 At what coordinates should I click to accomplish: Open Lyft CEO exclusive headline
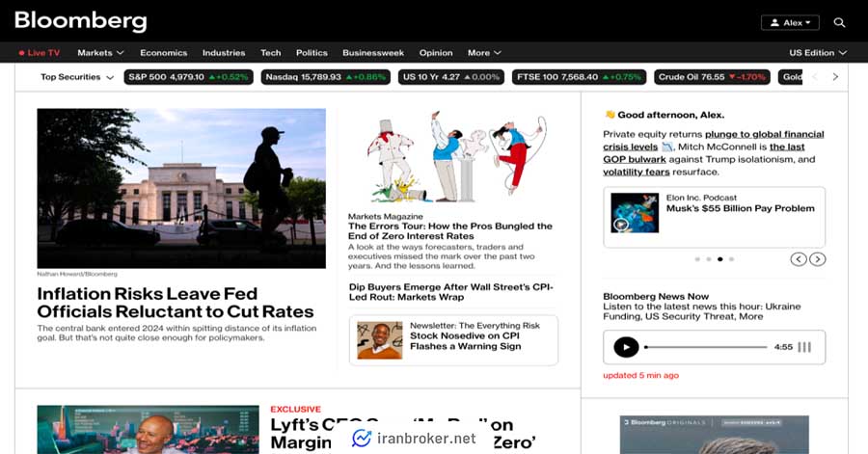coord(403,433)
